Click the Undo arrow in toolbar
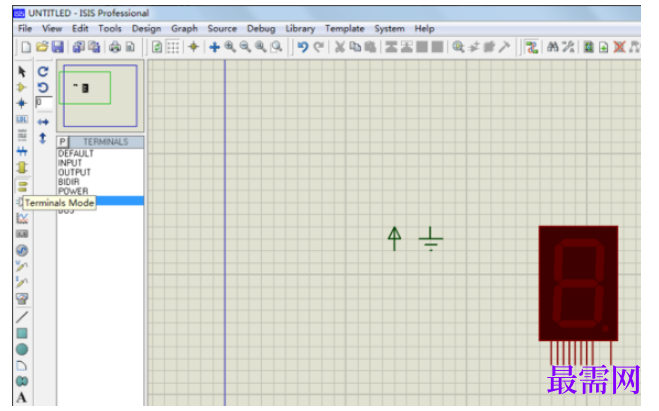The height and width of the screenshot is (411, 659). [x=302, y=47]
